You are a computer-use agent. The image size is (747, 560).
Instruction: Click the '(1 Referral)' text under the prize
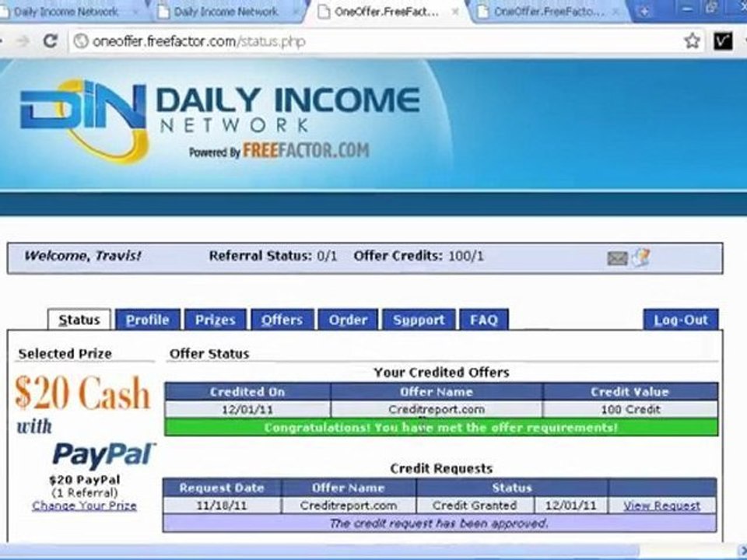[x=84, y=493]
